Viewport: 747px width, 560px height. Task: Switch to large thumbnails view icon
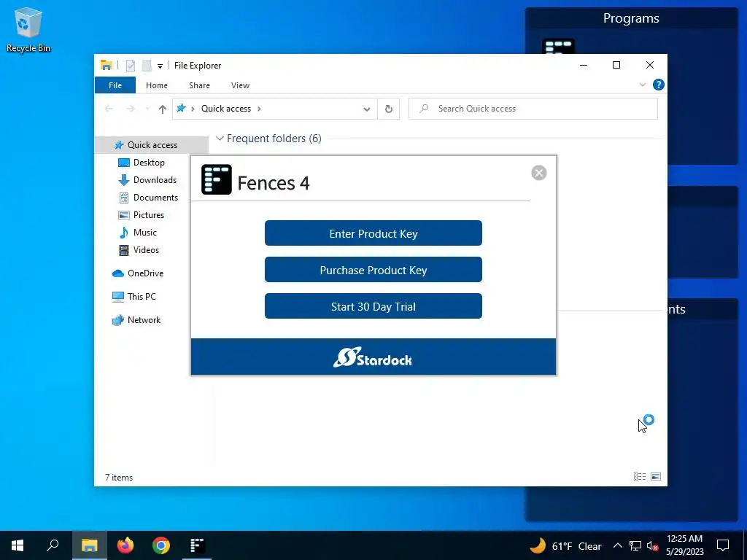[x=656, y=477]
